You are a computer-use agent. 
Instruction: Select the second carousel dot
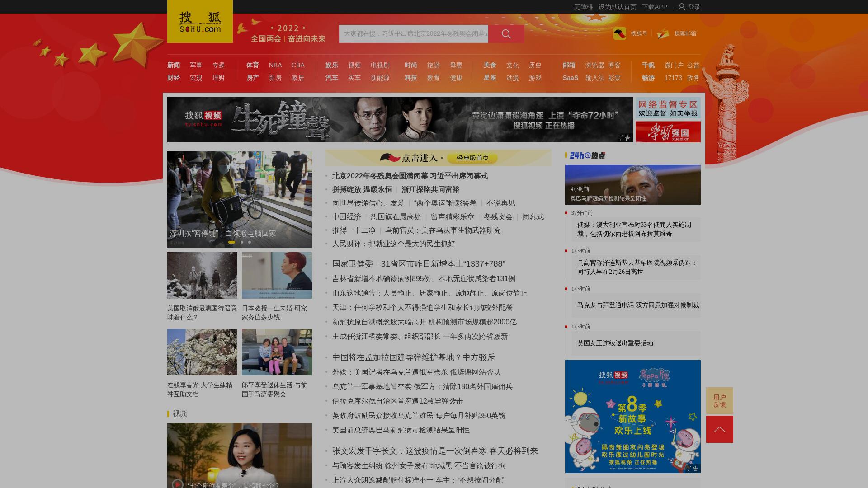(242, 242)
